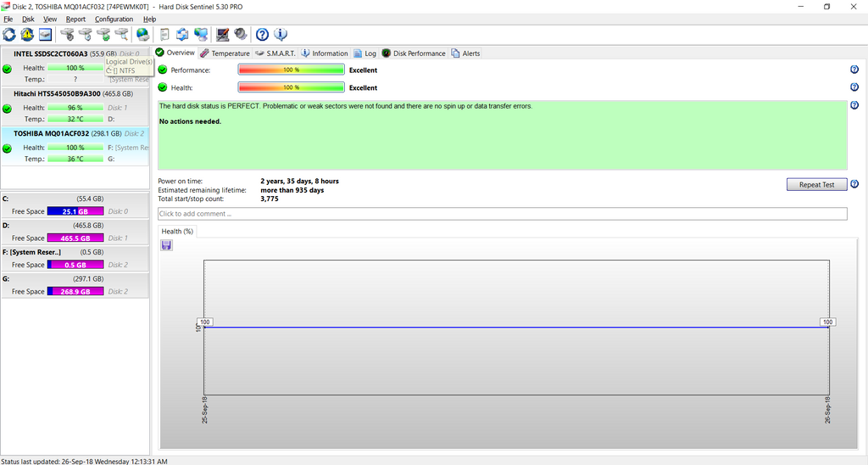Screen dimensions: 868x465
Task: Switch to the Temperature tab
Action: (225, 53)
